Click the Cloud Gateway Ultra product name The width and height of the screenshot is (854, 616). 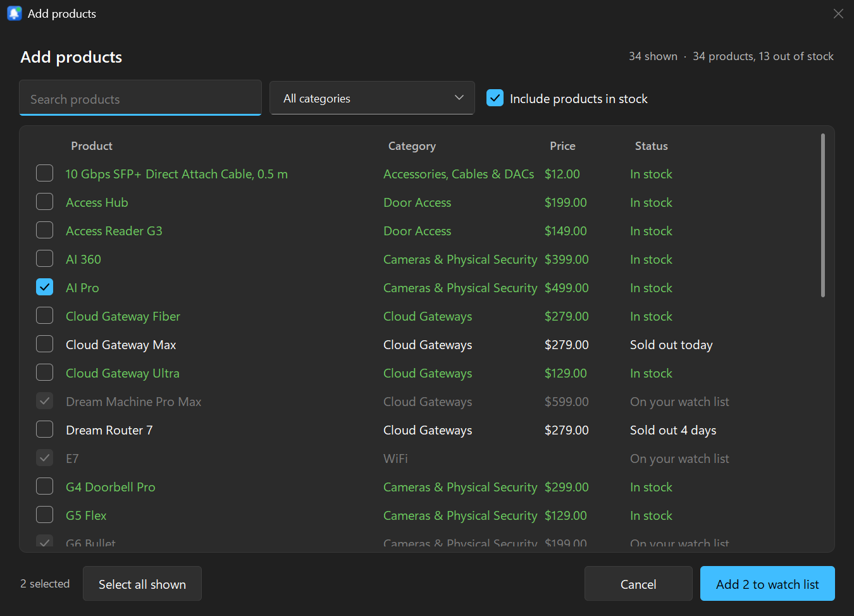[x=123, y=373]
